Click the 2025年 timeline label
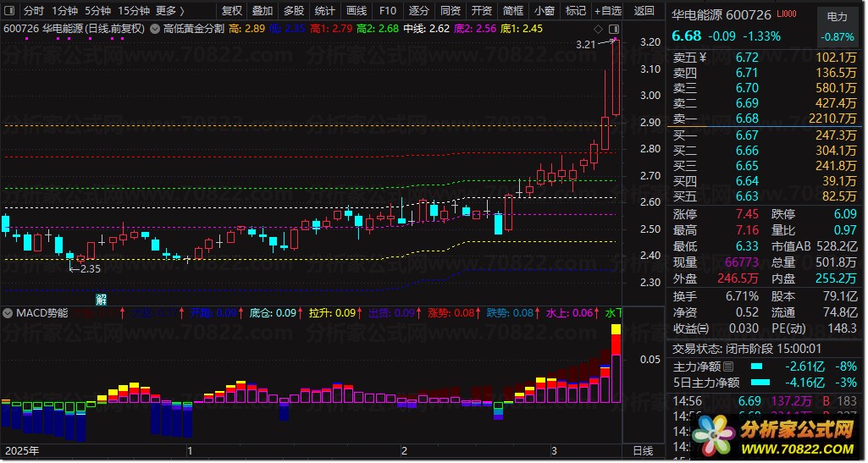868x463 pixels. pos(22,451)
